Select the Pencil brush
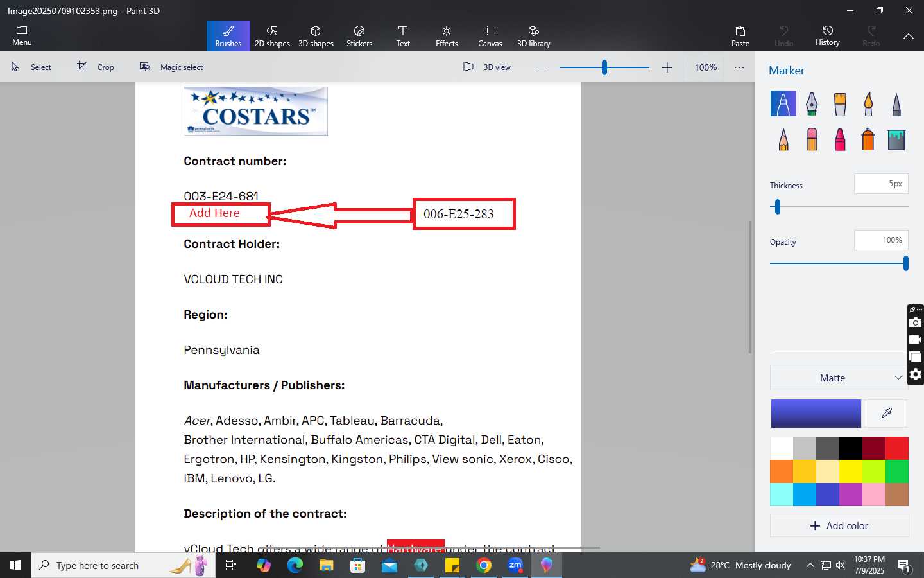Viewport: 924px width, 578px height. click(x=783, y=139)
